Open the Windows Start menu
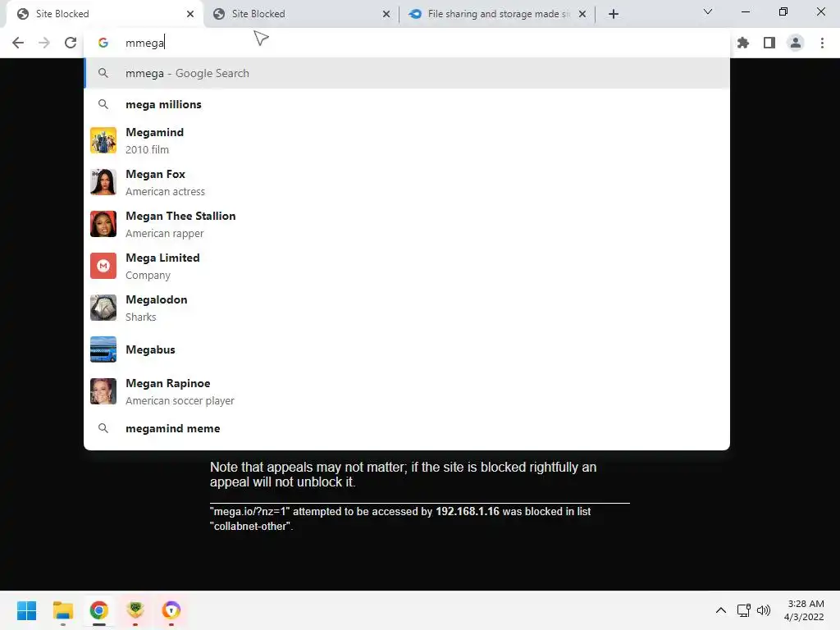The height and width of the screenshot is (630, 840). (x=27, y=610)
